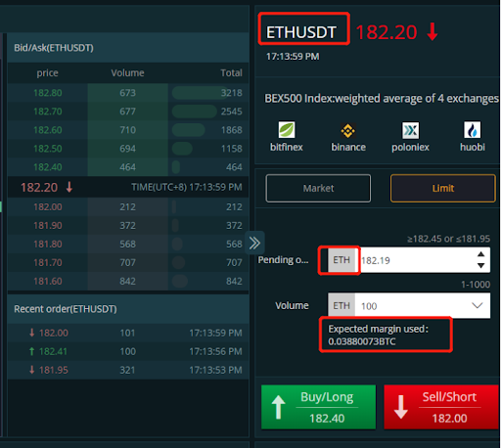Open the Volume dropdown chevron

[x=478, y=305]
